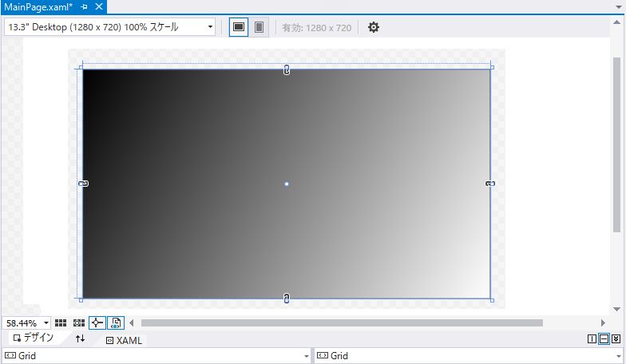The image size is (626, 364).
Task: Click the bottom-left resize handle
Action: point(81,300)
